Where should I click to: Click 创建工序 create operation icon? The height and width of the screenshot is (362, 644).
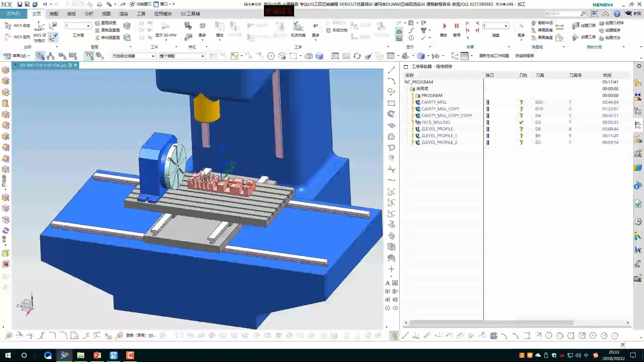(x=576, y=37)
